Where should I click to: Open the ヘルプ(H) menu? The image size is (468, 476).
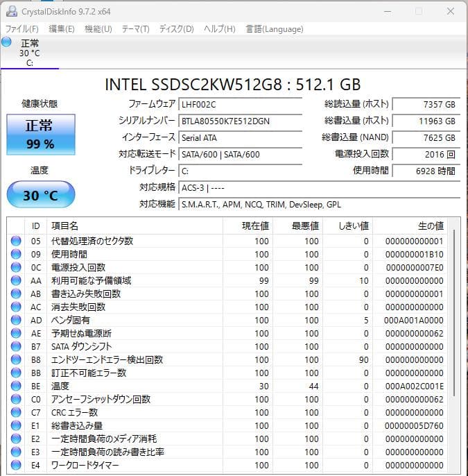click(220, 29)
